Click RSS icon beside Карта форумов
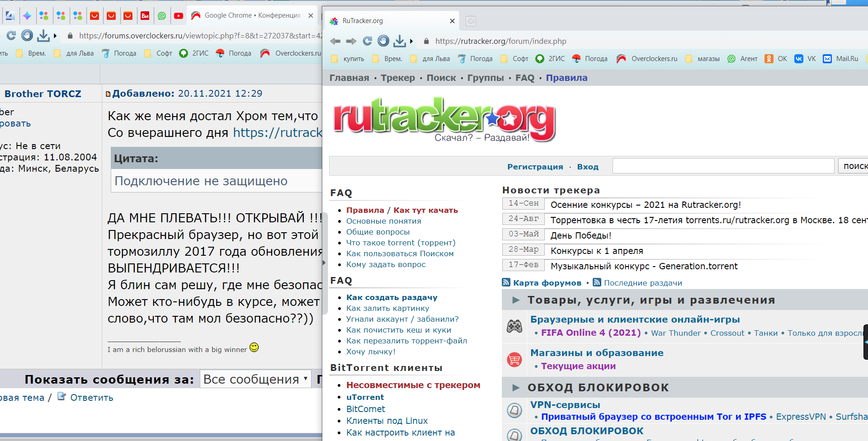Image resolution: width=868 pixels, height=441 pixels. pos(506,282)
